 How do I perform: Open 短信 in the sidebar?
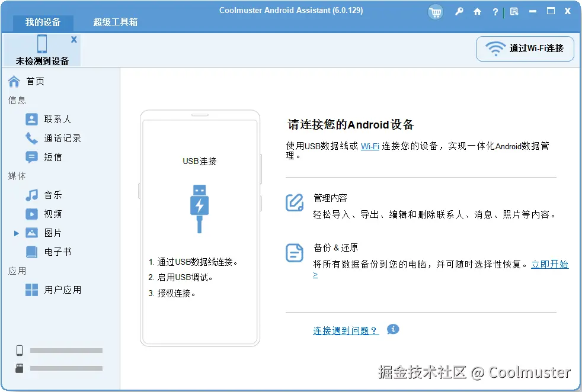tap(53, 157)
